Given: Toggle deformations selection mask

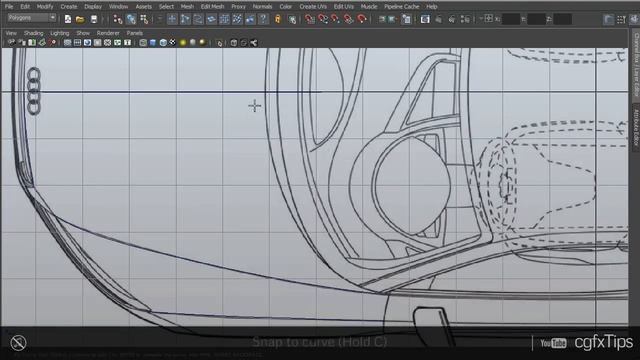Looking at the screenshot, I should point(224,19).
